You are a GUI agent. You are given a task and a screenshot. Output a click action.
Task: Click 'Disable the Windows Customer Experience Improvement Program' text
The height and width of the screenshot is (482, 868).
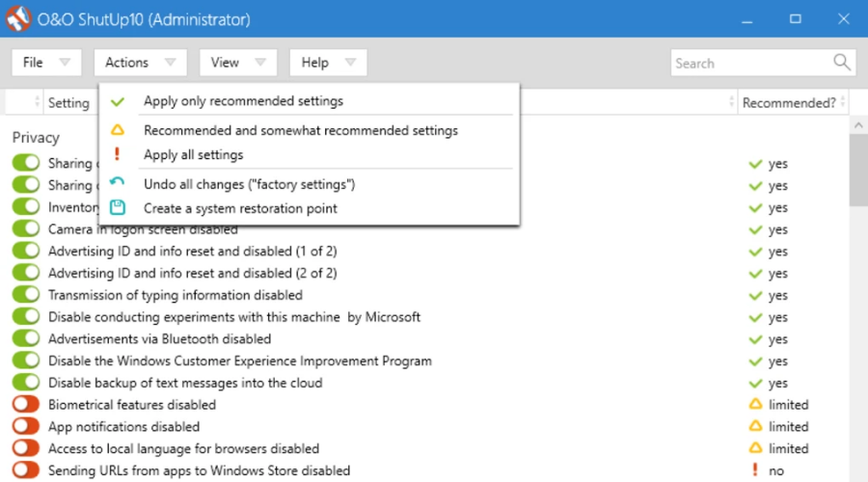240,361
